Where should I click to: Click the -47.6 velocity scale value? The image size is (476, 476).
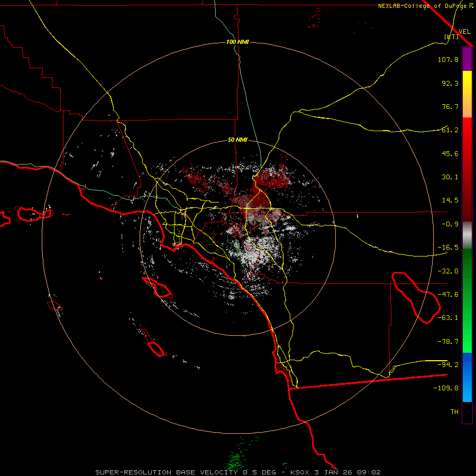pyautogui.click(x=448, y=295)
